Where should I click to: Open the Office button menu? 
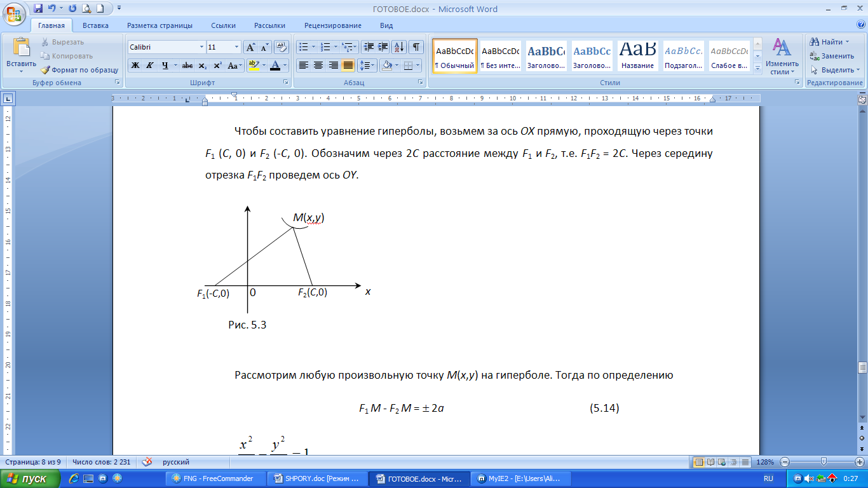point(14,13)
